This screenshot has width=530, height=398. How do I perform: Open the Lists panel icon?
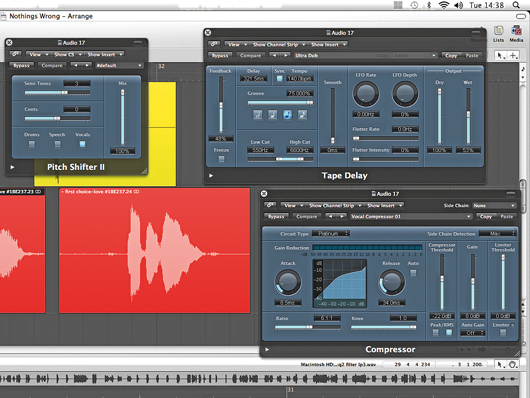click(498, 34)
